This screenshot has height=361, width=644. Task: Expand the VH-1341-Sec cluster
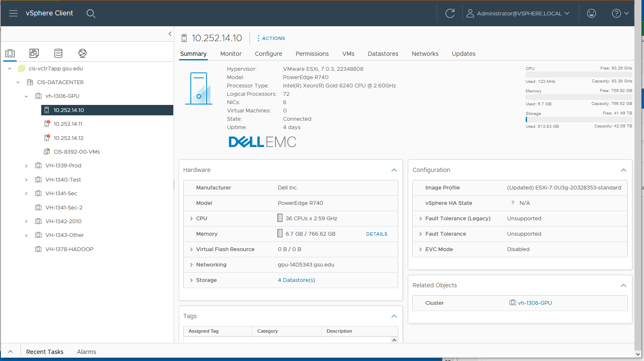26,194
